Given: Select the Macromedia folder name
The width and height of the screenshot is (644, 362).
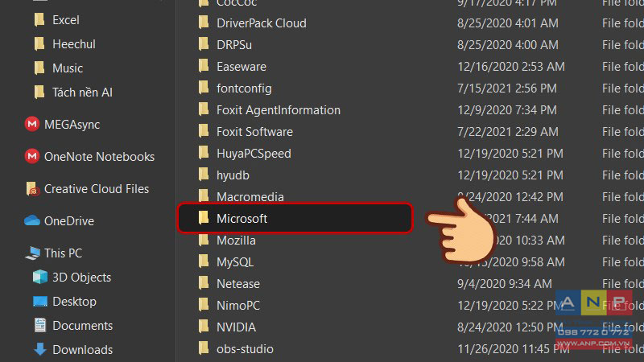Looking at the screenshot, I should point(250,197).
